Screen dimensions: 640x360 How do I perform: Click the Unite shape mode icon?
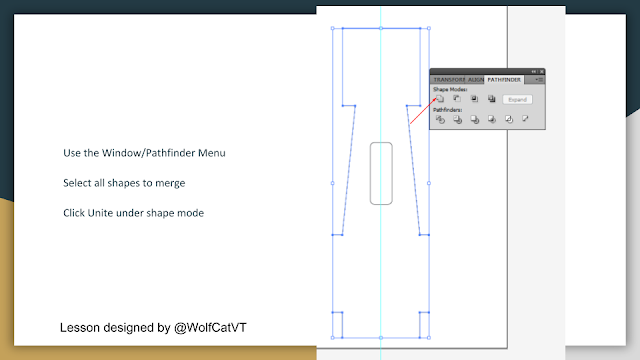(440, 99)
